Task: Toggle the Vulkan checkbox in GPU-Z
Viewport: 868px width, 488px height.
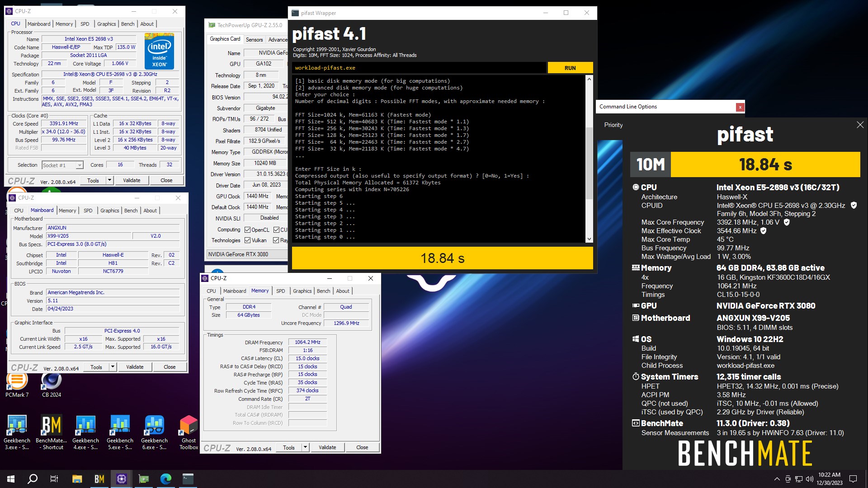Action: click(x=247, y=240)
